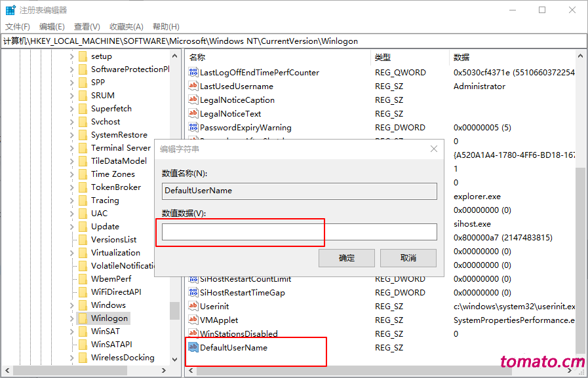Expand the setup tree node

pos(71,56)
